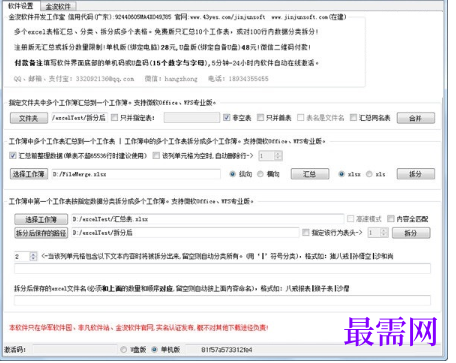This screenshot has width=456, height=363.
Task: Click the 激活码 activation code field
Action: click(75, 350)
